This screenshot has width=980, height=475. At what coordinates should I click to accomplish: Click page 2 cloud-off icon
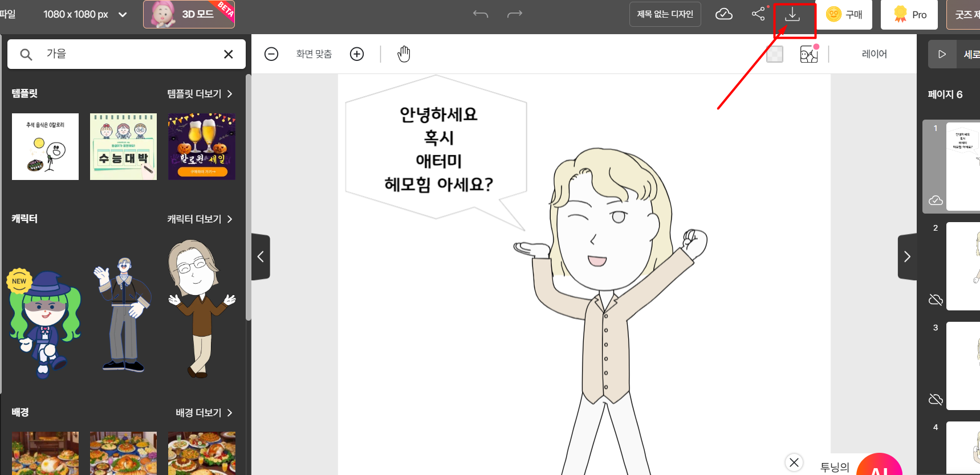pos(936,300)
